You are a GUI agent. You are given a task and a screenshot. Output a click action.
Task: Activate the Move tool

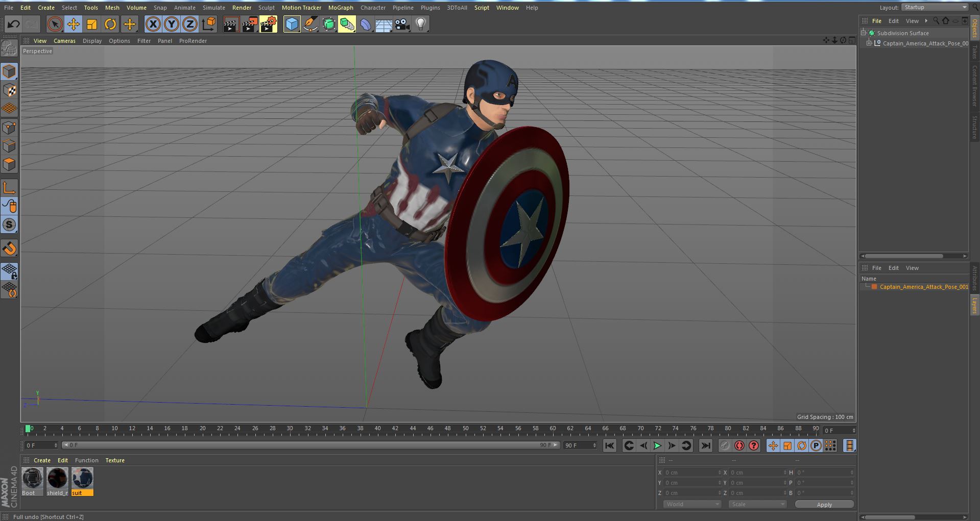pos(73,24)
